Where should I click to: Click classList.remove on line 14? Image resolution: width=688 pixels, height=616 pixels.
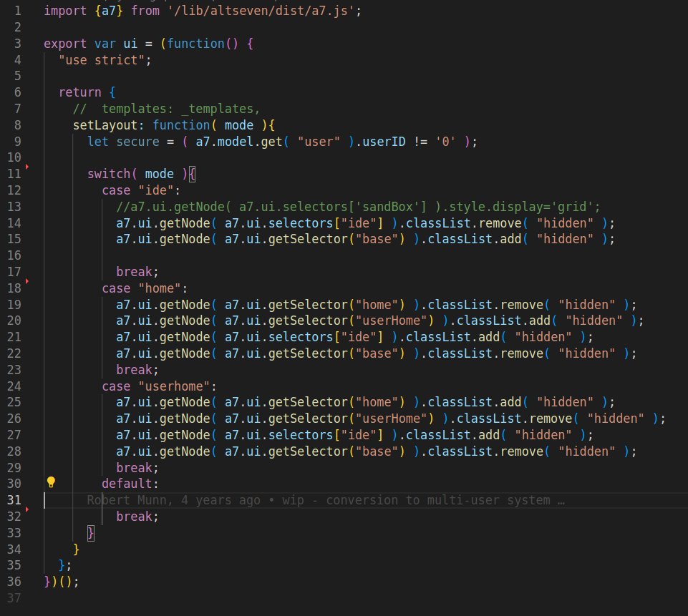(x=464, y=223)
